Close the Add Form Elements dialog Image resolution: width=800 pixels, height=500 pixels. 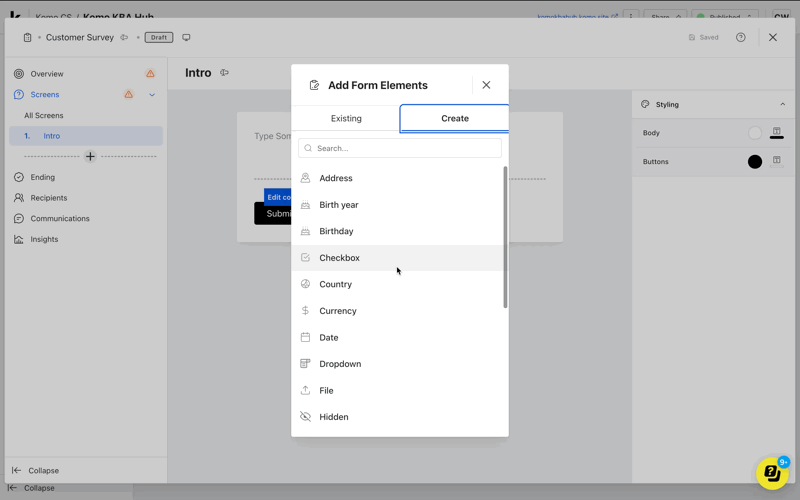pos(486,85)
